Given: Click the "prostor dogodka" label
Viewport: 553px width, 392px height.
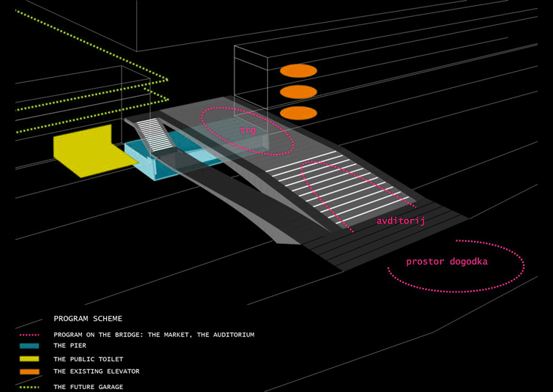Looking at the screenshot, I should (446, 262).
